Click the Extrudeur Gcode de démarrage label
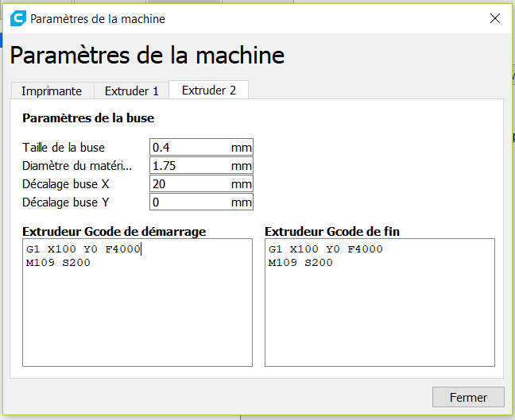This screenshot has width=515, height=420. [x=114, y=232]
